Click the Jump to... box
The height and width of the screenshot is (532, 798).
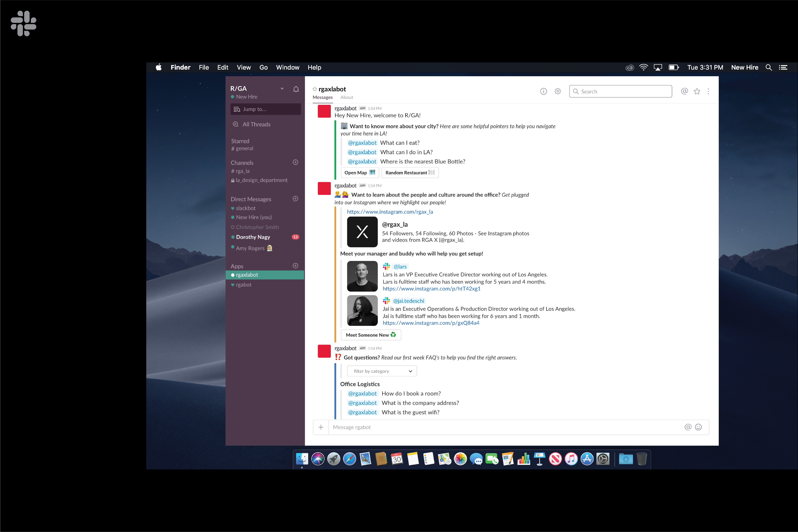[266, 109]
